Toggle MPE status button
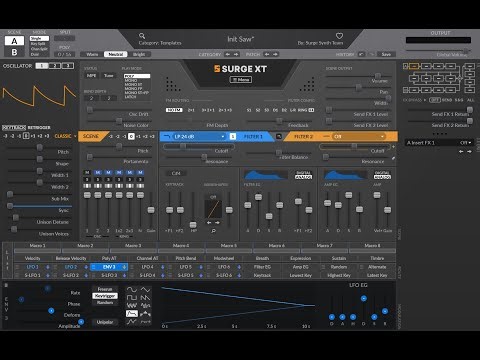 click(x=91, y=76)
